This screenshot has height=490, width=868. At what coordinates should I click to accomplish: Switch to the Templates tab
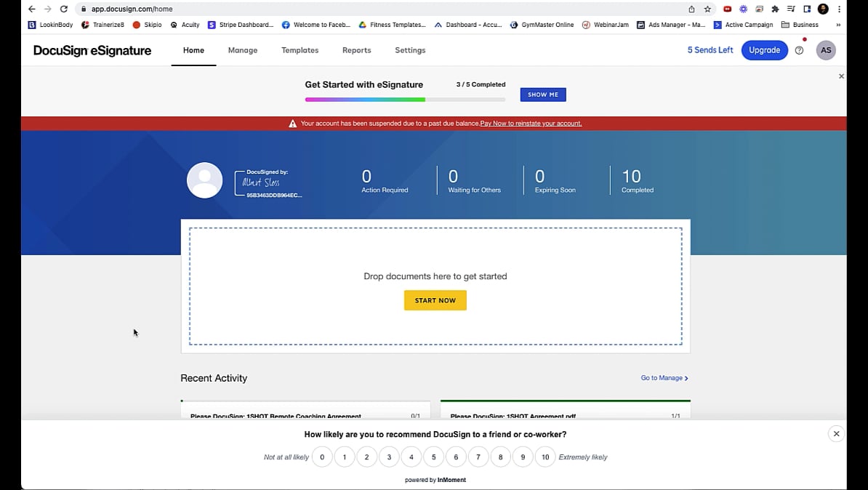click(x=300, y=50)
